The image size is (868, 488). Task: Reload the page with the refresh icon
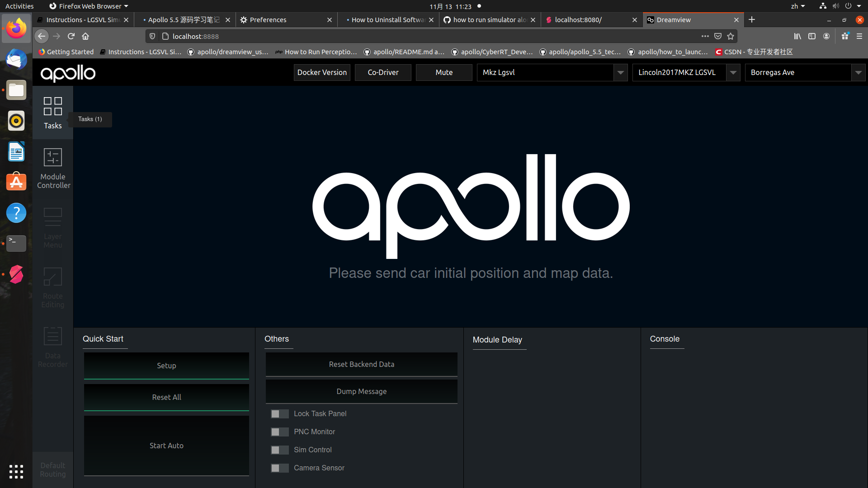[71, 36]
